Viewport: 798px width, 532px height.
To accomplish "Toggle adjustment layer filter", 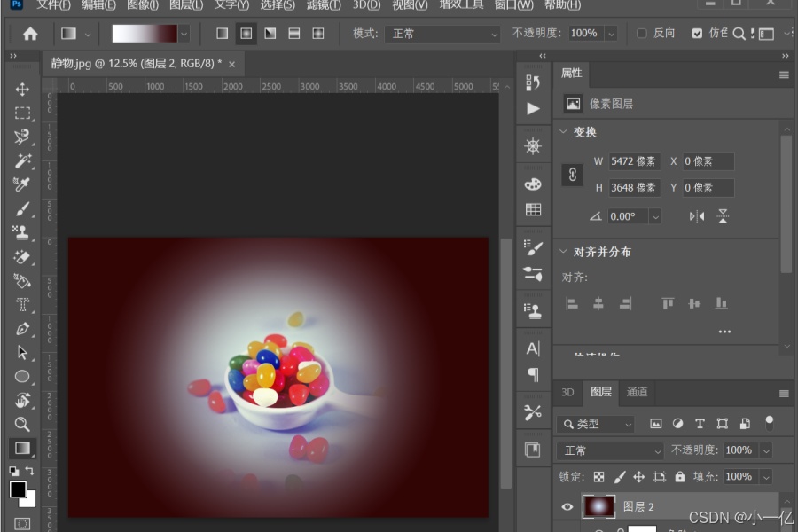I will click(678, 424).
